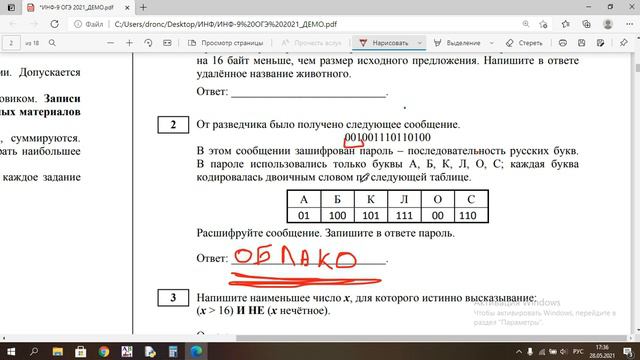Click the task number 2 box

tap(173, 124)
